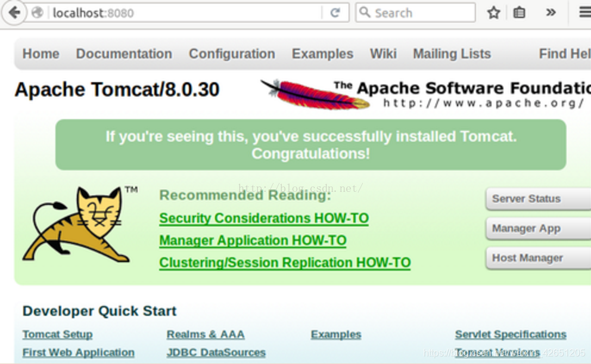Open the First Web Application link
The image size is (591, 364).
(79, 352)
